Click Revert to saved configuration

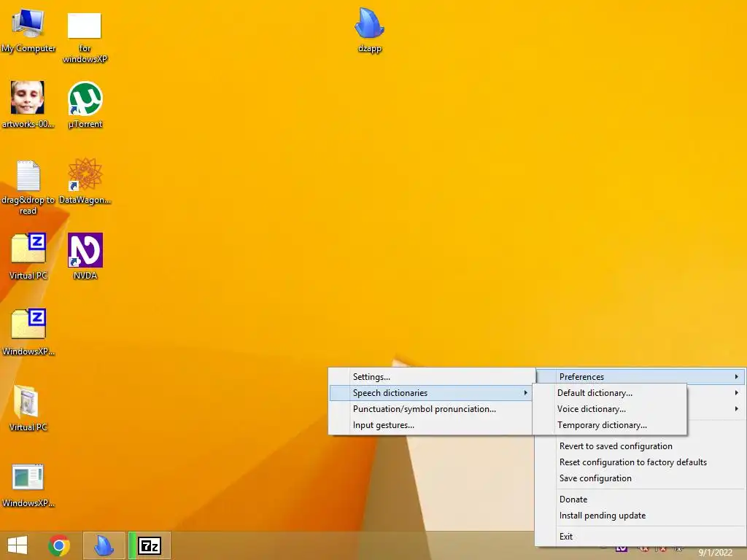pos(640,446)
